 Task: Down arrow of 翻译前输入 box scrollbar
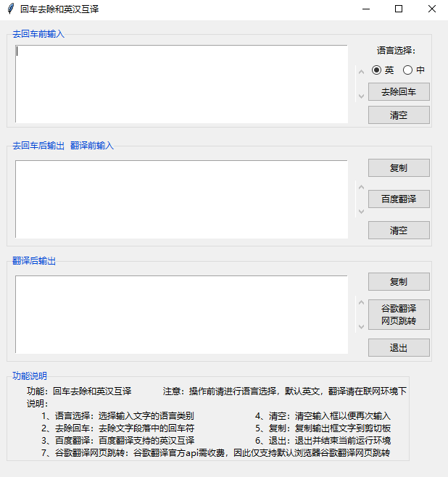click(x=361, y=212)
